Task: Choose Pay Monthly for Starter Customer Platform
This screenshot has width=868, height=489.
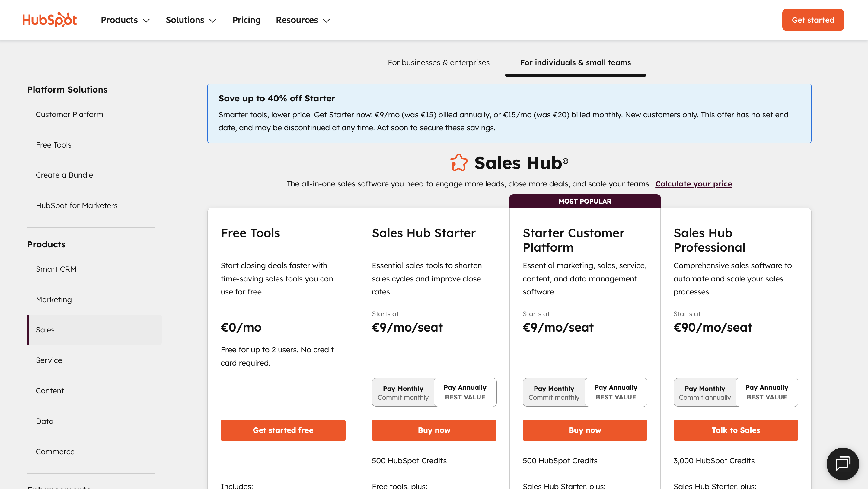Action: tap(554, 392)
